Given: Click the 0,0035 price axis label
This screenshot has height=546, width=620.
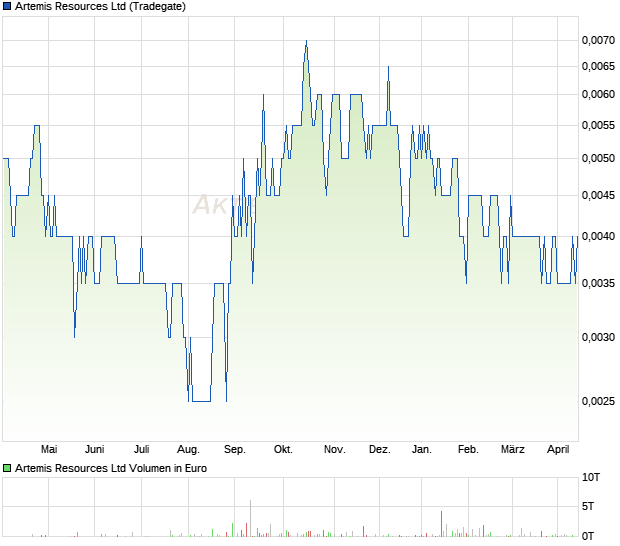Looking at the screenshot, I should click(598, 283).
